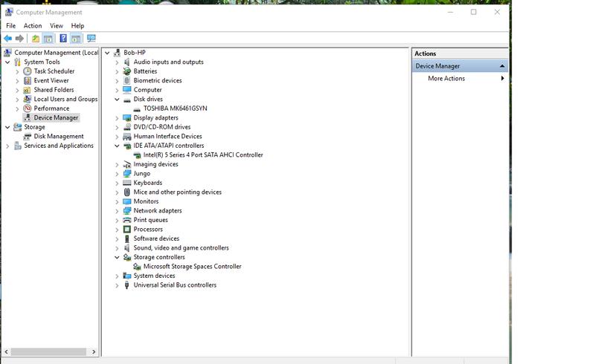
Task: Click the left pane scroll-right arrow
Action: tap(94, 352)
